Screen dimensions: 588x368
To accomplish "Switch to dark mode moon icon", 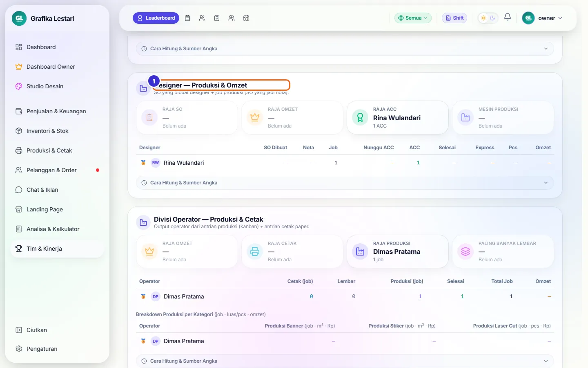I will click(x=492, y=18).
